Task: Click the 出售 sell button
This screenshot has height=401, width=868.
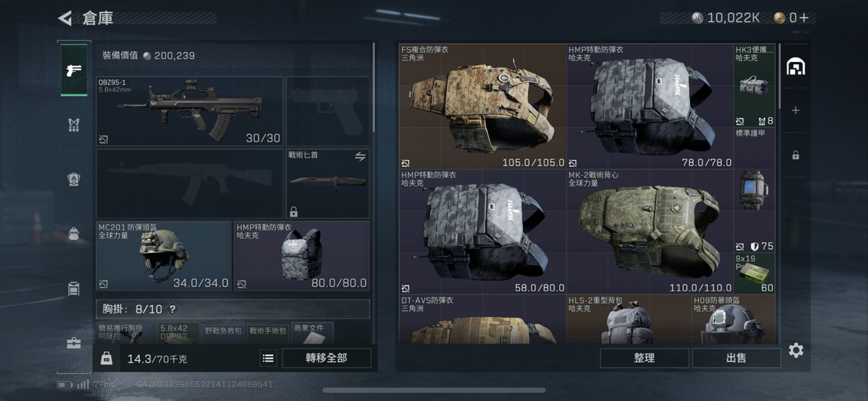Action: pyautogui.click(x=736, y=358)
